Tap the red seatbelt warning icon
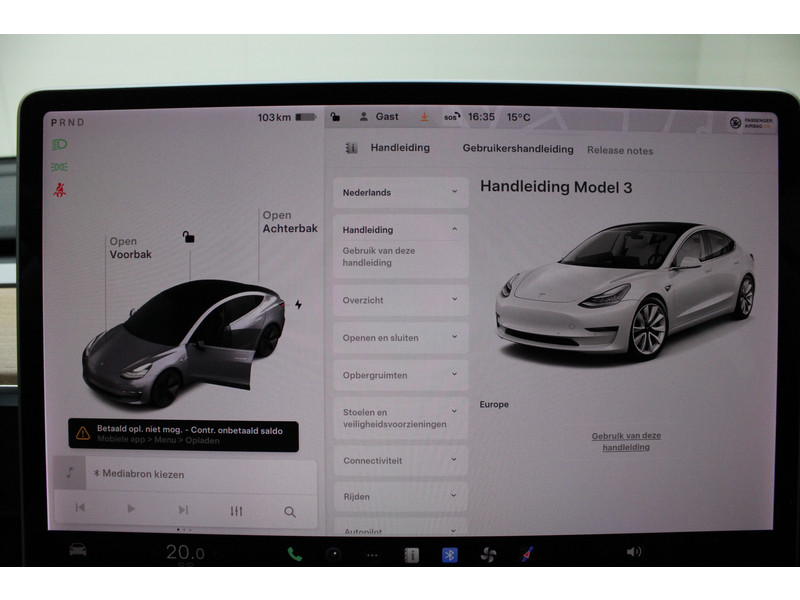This screenshot has height=600, width=800. click(60, 190)
